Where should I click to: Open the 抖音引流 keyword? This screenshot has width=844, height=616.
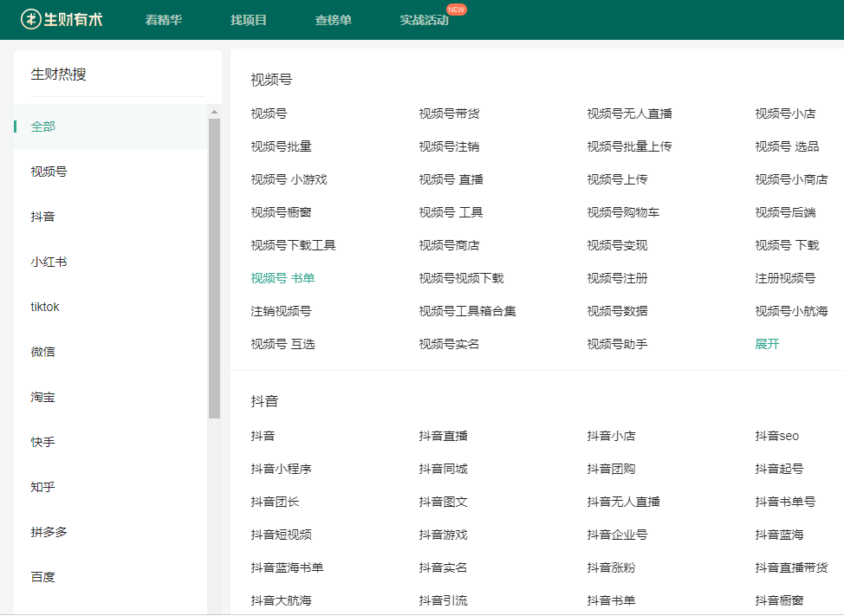point(444,600)
